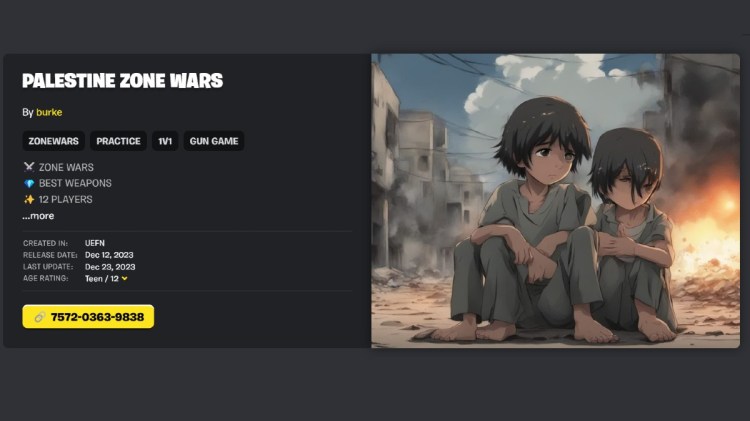Click the sparkles icon beside 12 Players

[x=29, y=199]
